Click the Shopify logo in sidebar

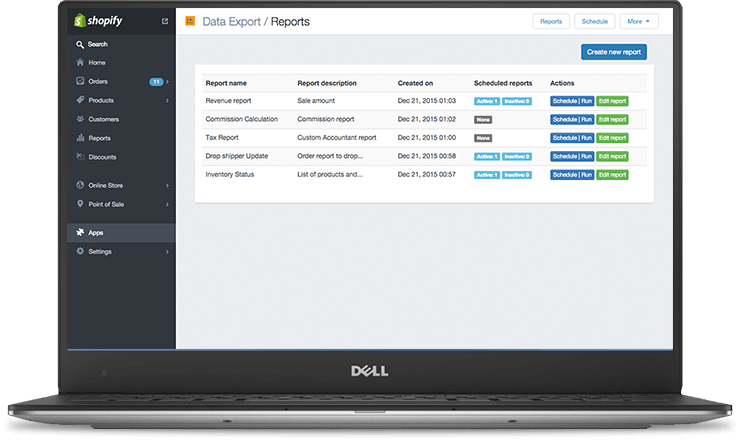click(x=95, y=21)
